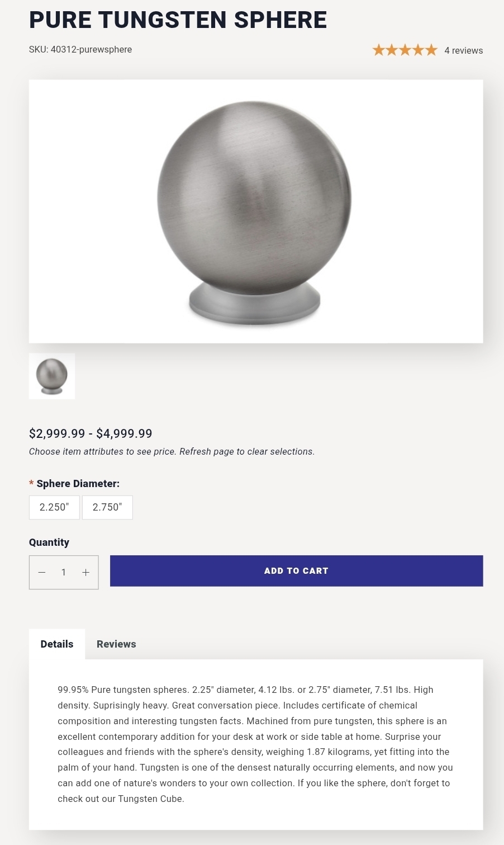Switch to the Reviews tab

[116, 644]
